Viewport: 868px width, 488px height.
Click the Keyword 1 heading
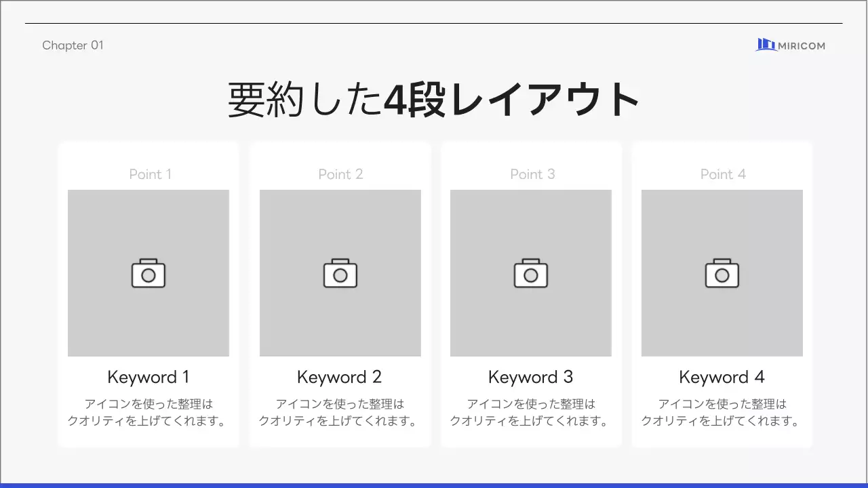coord(148,377)
